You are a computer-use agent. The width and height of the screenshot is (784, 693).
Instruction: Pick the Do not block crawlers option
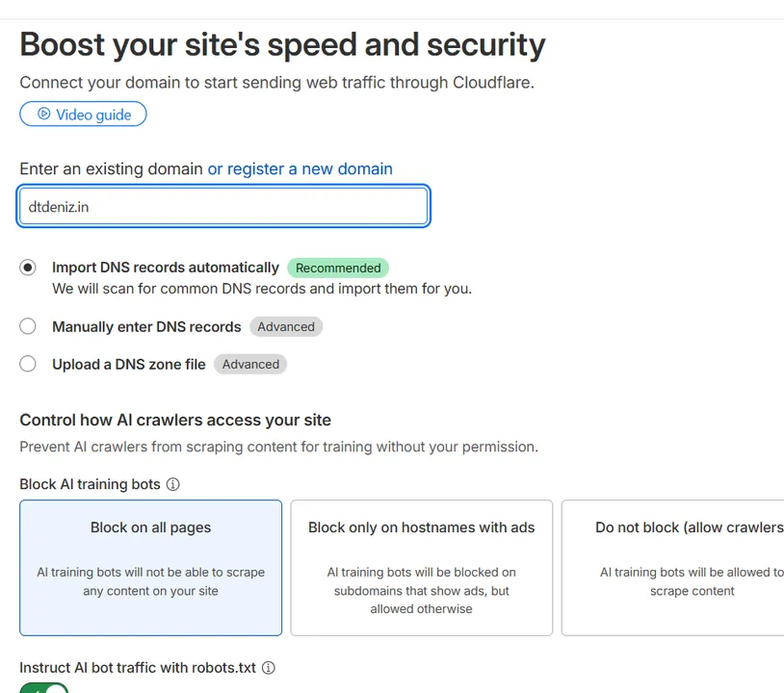coord(672,568)
